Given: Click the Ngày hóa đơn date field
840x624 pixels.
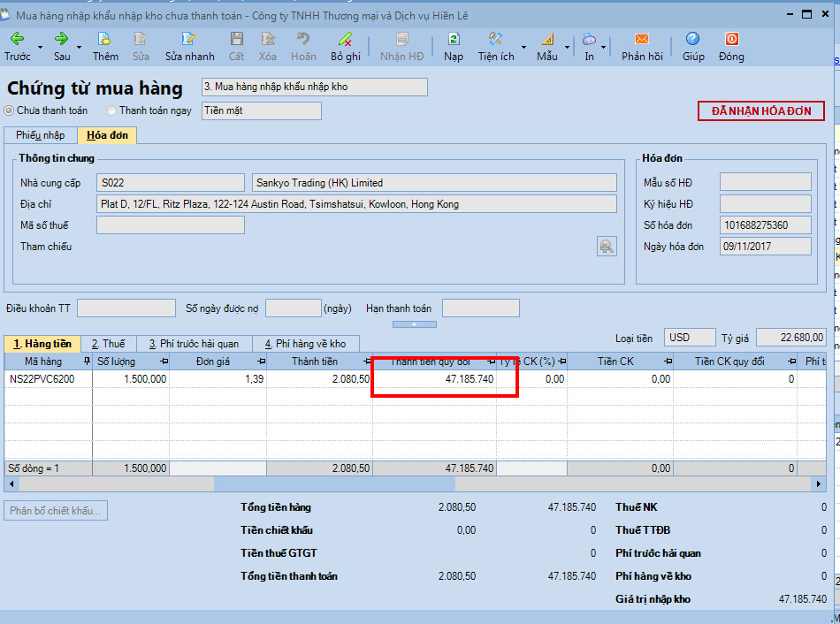Looking at the screenshot, I should point(766,247).
